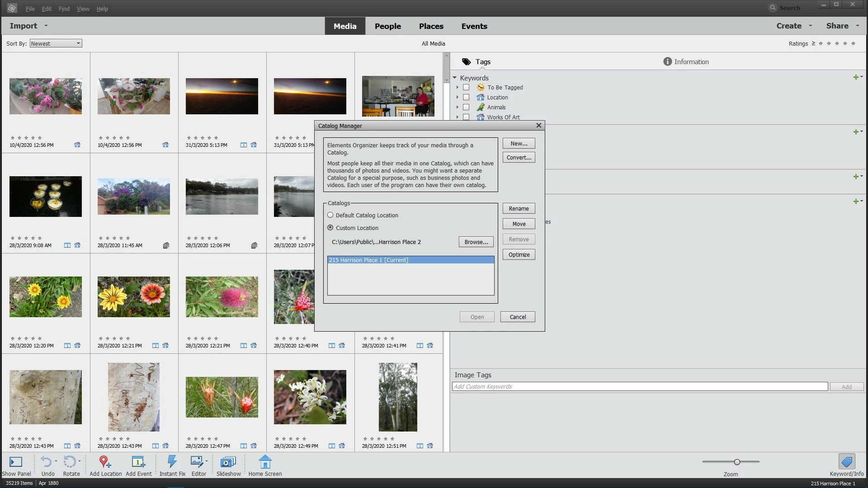Click the Browse... button in Catalog Manager

[476, 242]
